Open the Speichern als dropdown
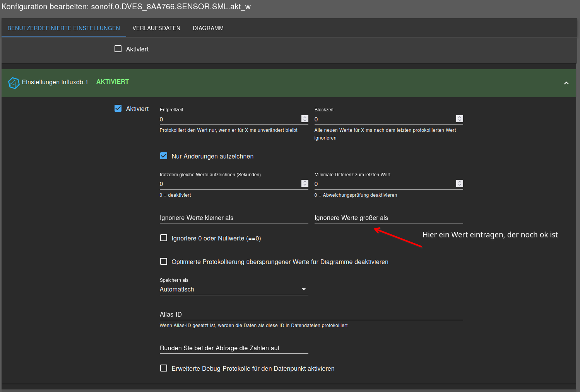Screen dimensions: 580x392 point(234,290)
